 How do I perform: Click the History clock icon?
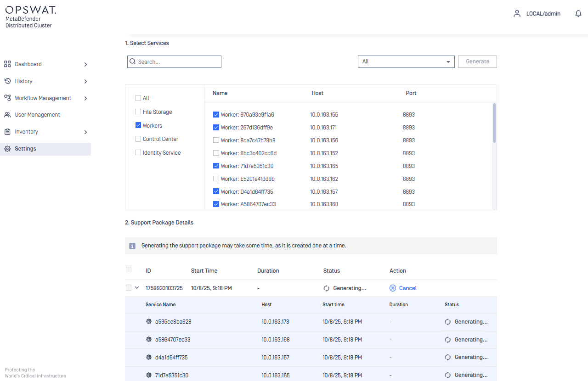pos(7,81)
